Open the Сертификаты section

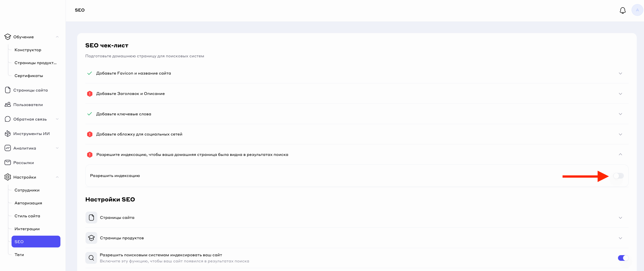point(29,76)
